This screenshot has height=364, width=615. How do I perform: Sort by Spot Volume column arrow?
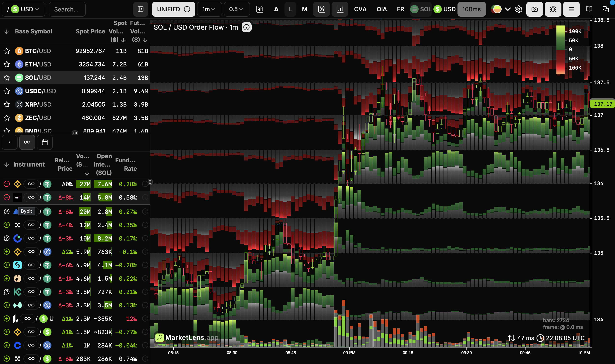pyautogui.click(x=123, y=40)
